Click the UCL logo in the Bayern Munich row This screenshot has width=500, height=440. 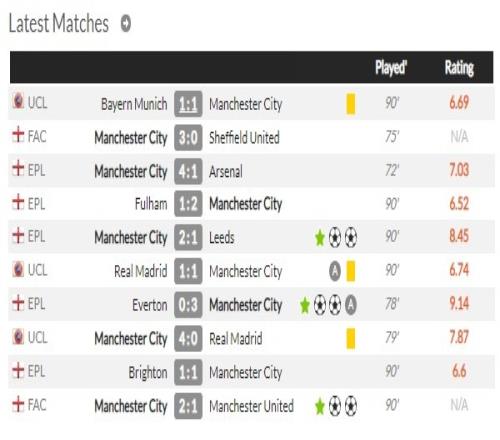tap(18, 101)
